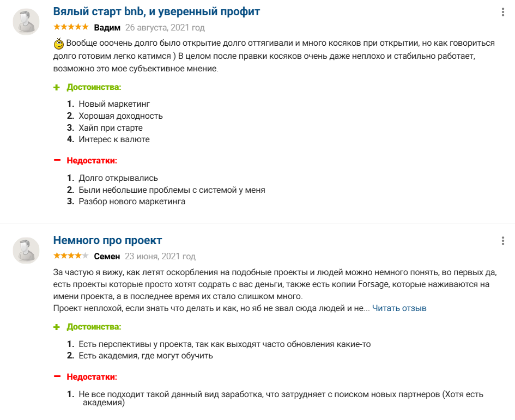Screen dimensions: 515x420
Task: Click the date 26 августа, 2021 год
Action: click(x=165, y=27)
